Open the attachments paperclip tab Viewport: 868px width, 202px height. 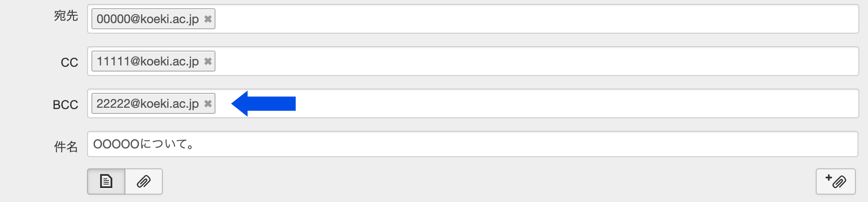pos(144,181)
